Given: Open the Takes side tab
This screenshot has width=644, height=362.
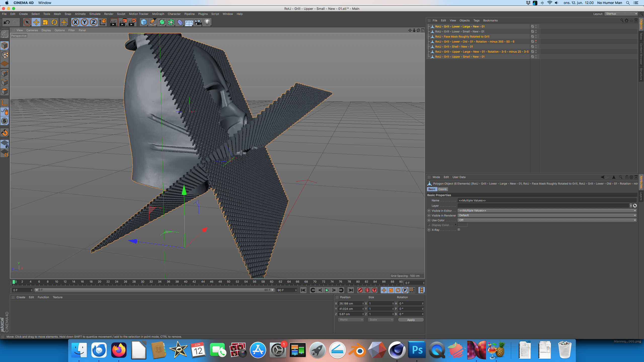Looking at the screenshot, I should point(641,36).
